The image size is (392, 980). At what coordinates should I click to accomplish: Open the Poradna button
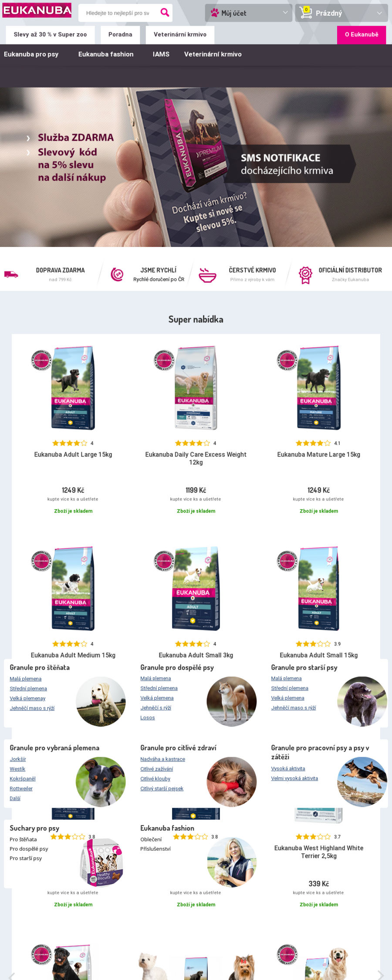click(120, 35)
